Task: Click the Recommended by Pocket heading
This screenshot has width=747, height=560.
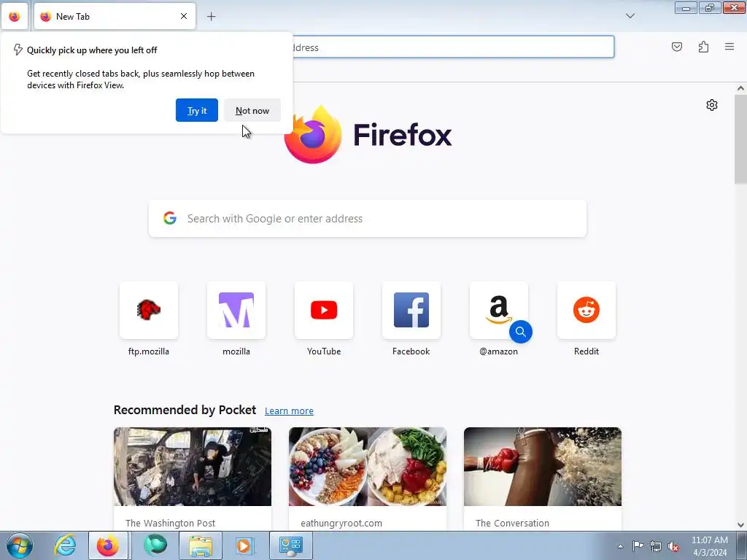Action: (185, 410)
